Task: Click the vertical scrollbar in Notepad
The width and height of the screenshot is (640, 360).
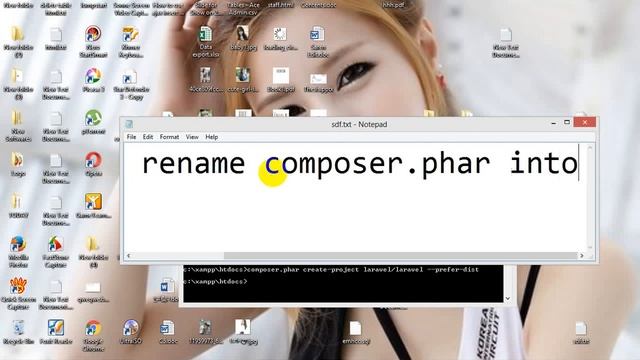Action: tap(590, 198)
